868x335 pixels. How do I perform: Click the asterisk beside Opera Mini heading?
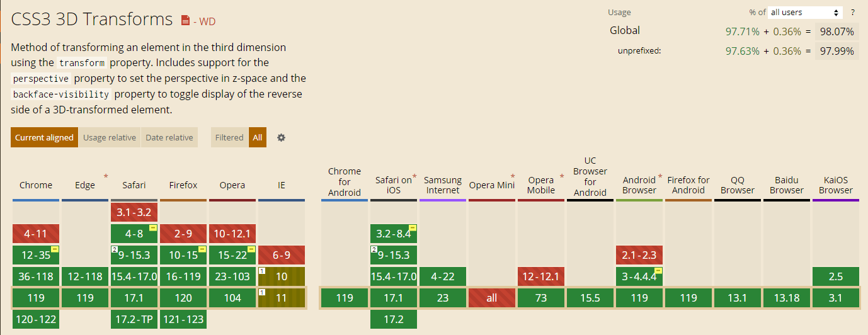(513, 177)
